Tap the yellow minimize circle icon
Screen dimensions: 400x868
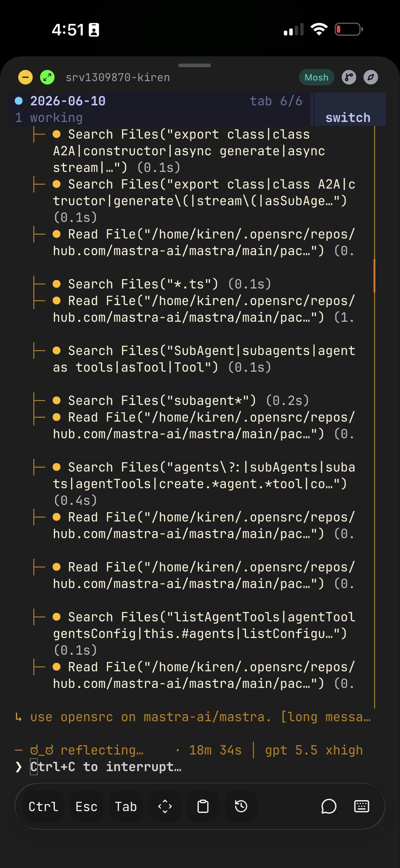point(25,77)
